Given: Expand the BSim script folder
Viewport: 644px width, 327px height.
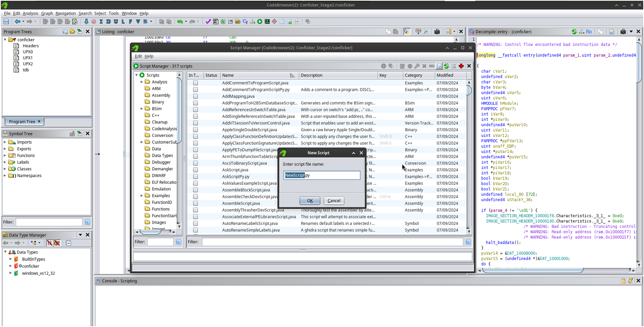Looking at the screenshot, I should point(142,109).
